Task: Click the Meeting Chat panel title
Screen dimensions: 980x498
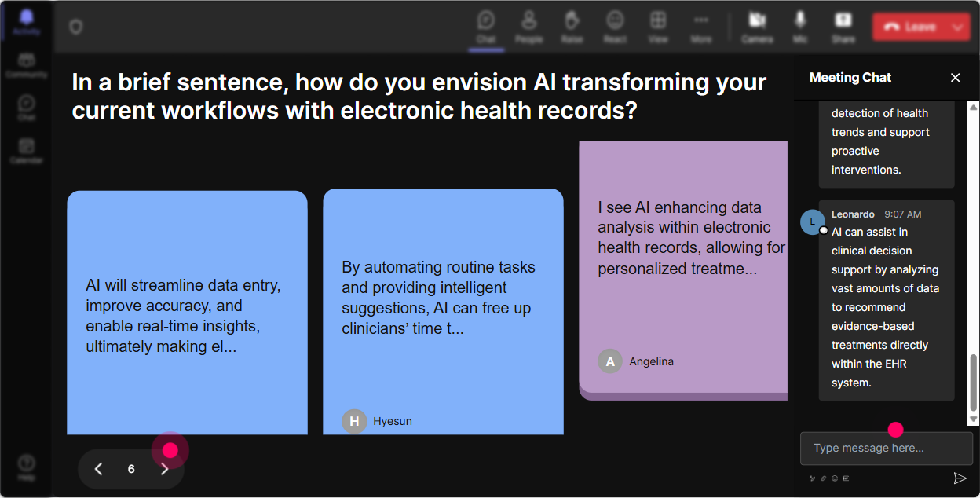Action: 850,78
